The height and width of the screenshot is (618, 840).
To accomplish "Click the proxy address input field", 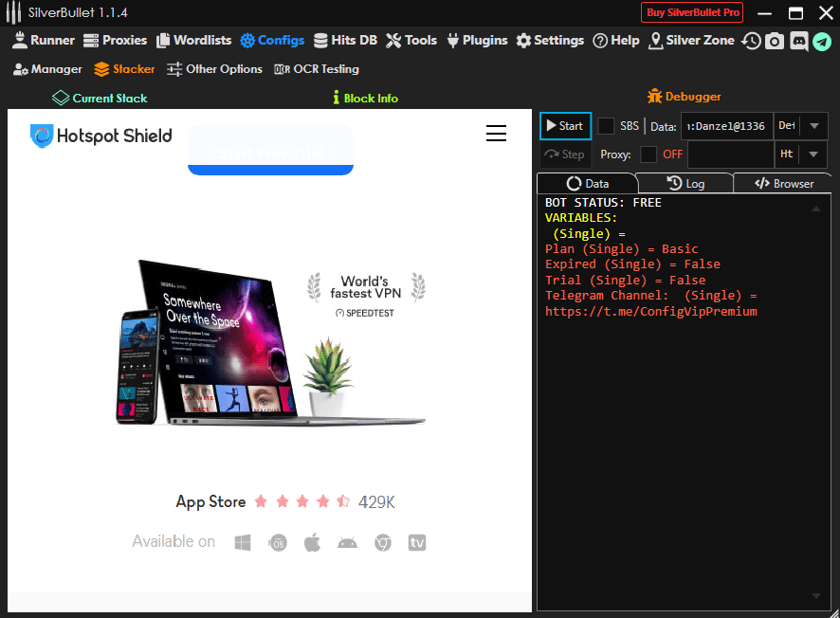I will (x=731, y=154).
